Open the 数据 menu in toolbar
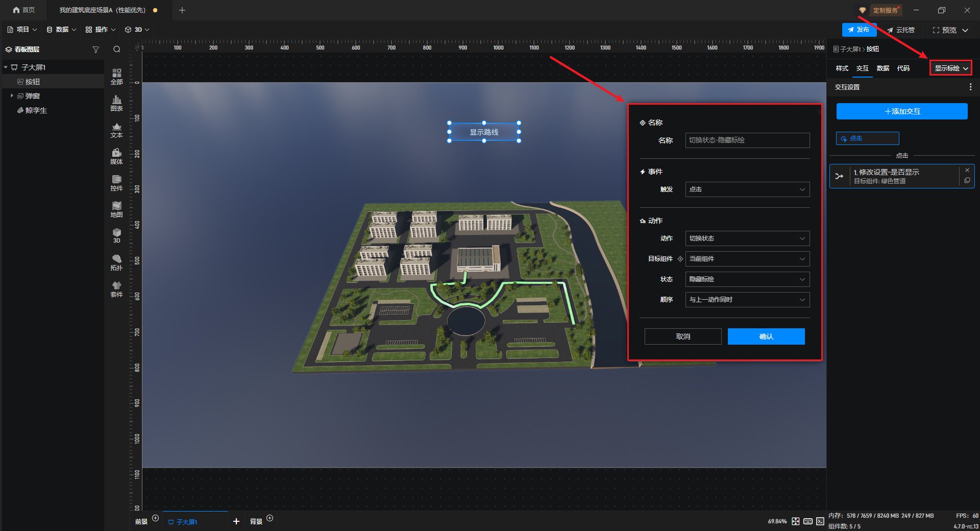This screenshot has width=980, height=531. 61,30
